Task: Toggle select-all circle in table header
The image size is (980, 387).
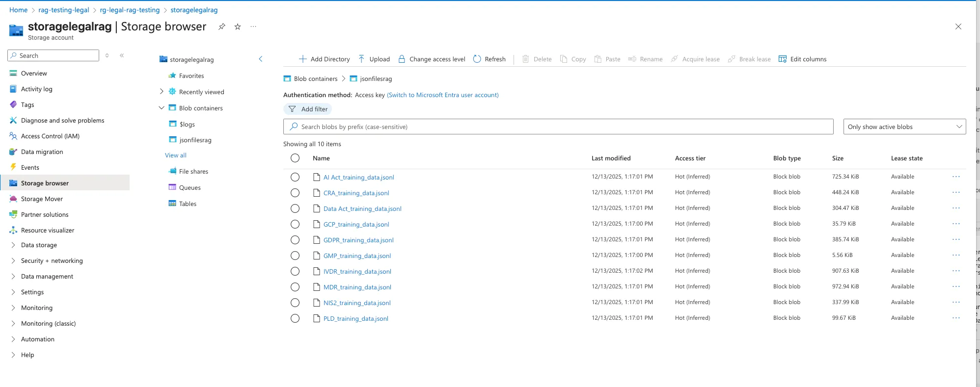Action: tap(295, 158)
